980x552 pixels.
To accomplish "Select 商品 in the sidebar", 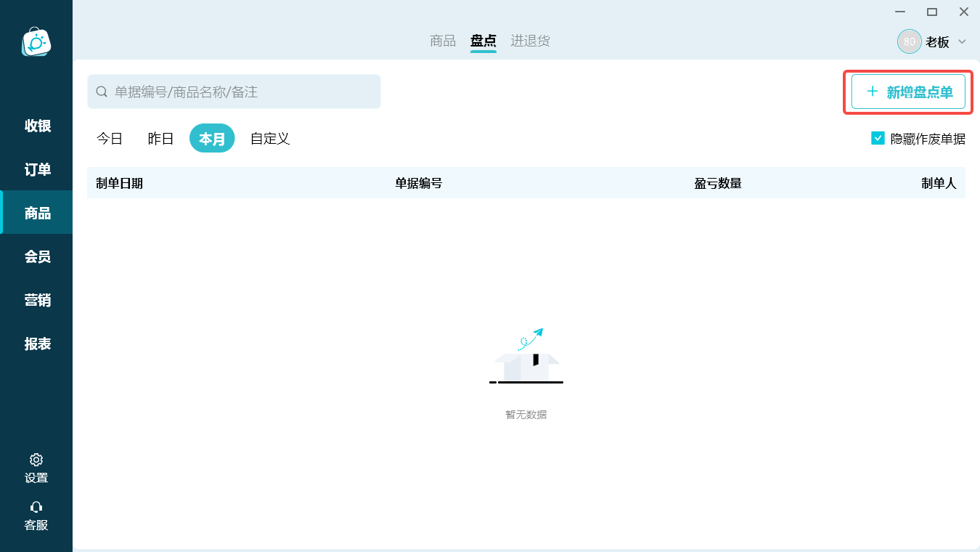I will coord(36,212).
